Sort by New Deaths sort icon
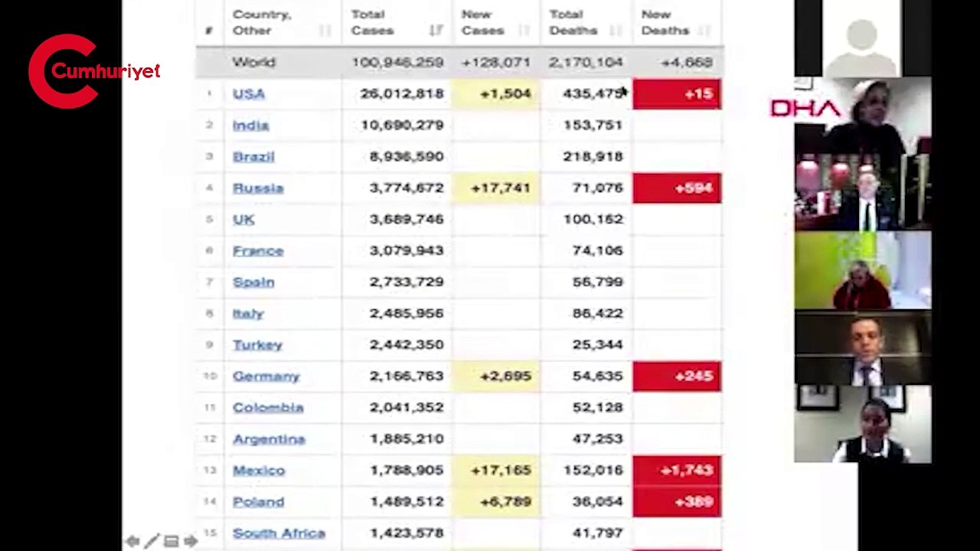Image resolution: width=980 pixels, height=551 pixels. (x=704, y=31)
